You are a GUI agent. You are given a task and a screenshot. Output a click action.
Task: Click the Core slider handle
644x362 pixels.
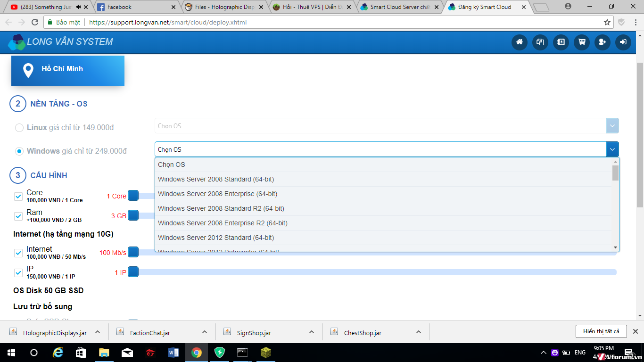coord(133,196)
